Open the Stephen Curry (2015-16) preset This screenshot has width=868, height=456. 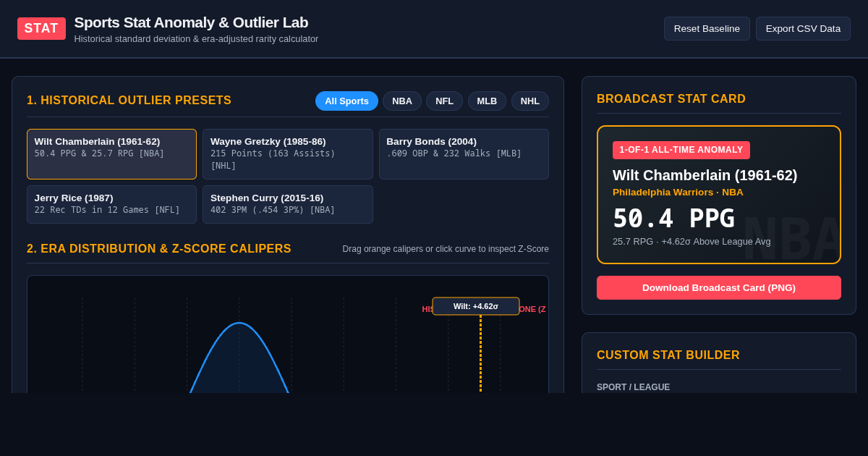point(288,204)
